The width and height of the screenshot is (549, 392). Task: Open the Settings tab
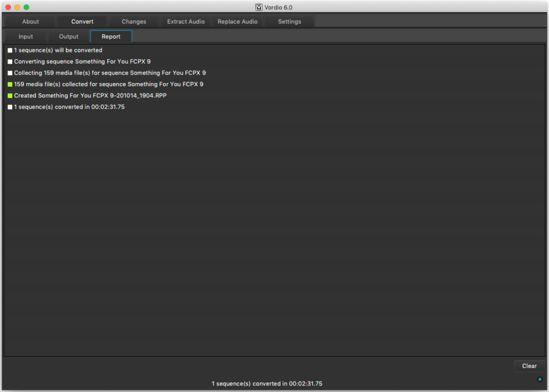(289, 21)
